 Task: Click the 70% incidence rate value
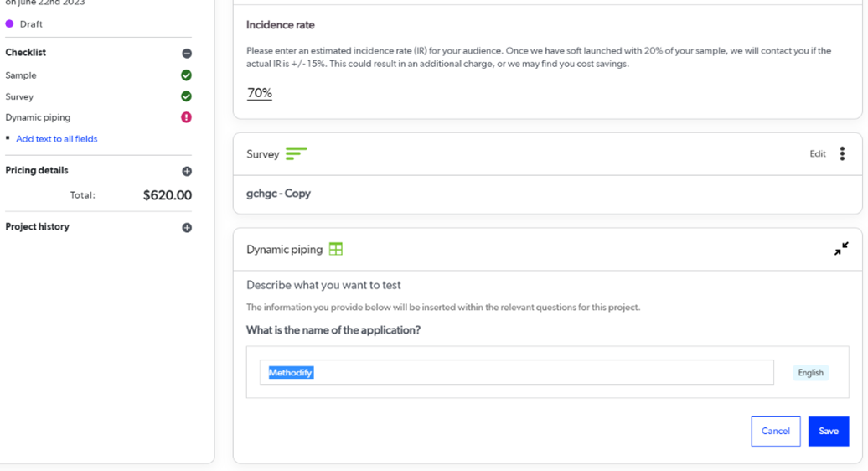(x=260, y=93)
